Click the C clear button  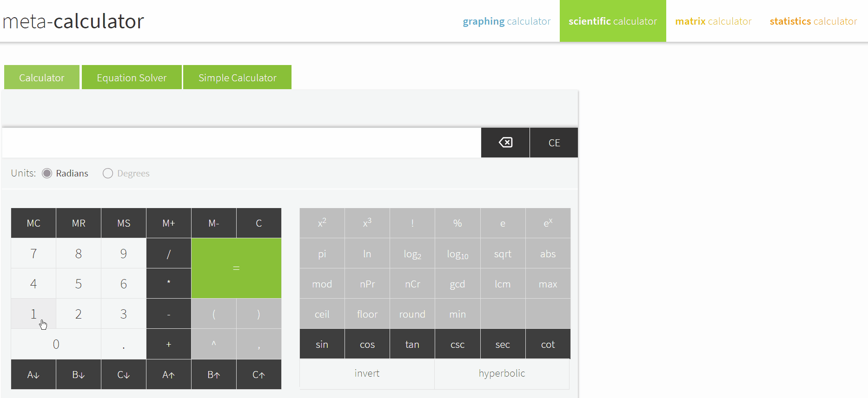coord(259,223)
